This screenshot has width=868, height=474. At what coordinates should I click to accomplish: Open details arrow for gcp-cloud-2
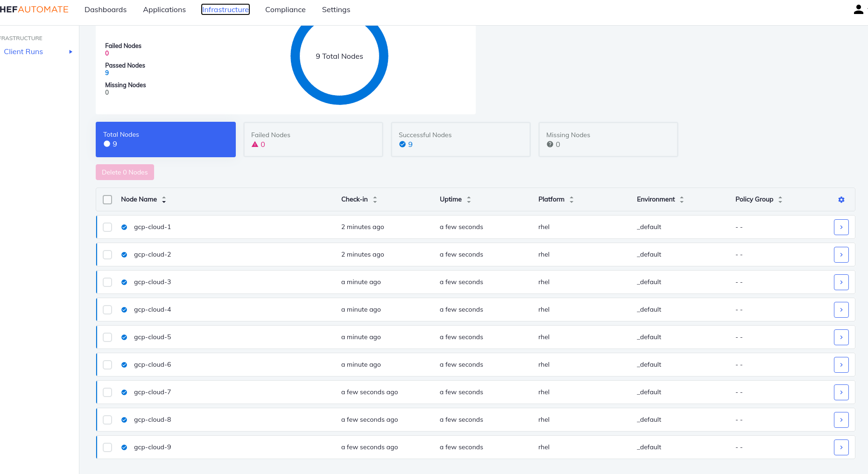(841, 255)
